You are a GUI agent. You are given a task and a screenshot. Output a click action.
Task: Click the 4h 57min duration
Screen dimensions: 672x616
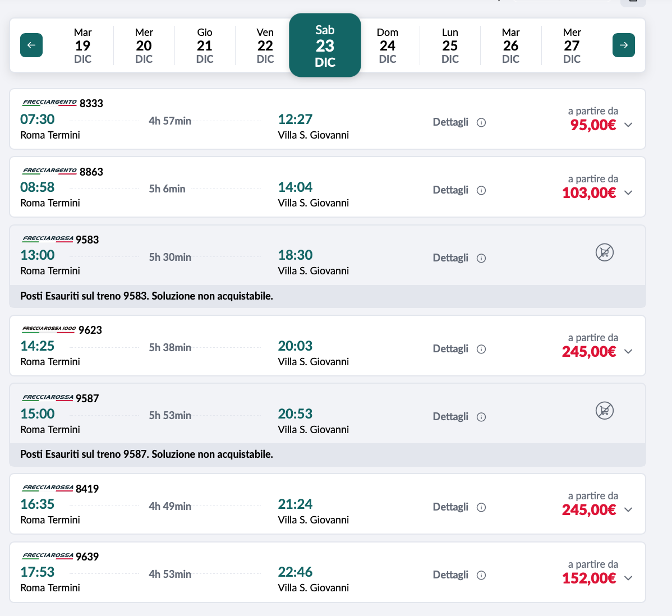click(170, 121)
